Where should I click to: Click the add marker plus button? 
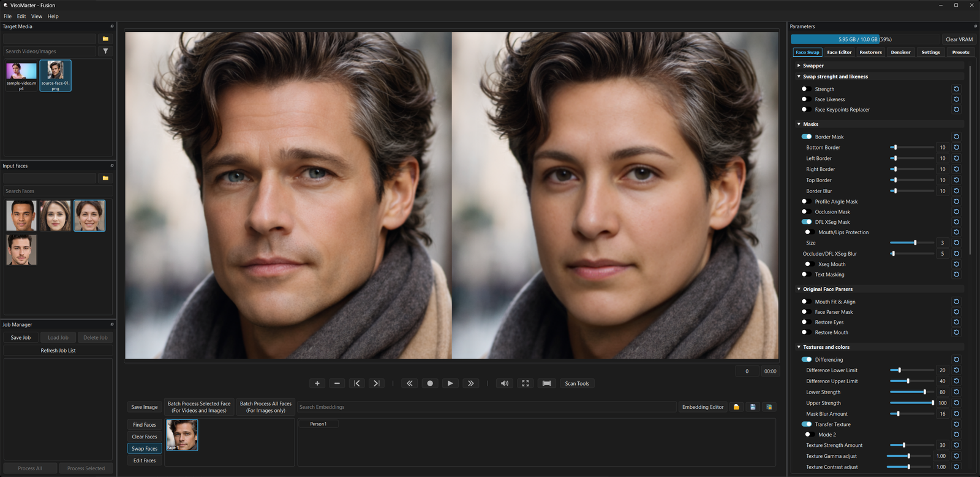[317, 383]
